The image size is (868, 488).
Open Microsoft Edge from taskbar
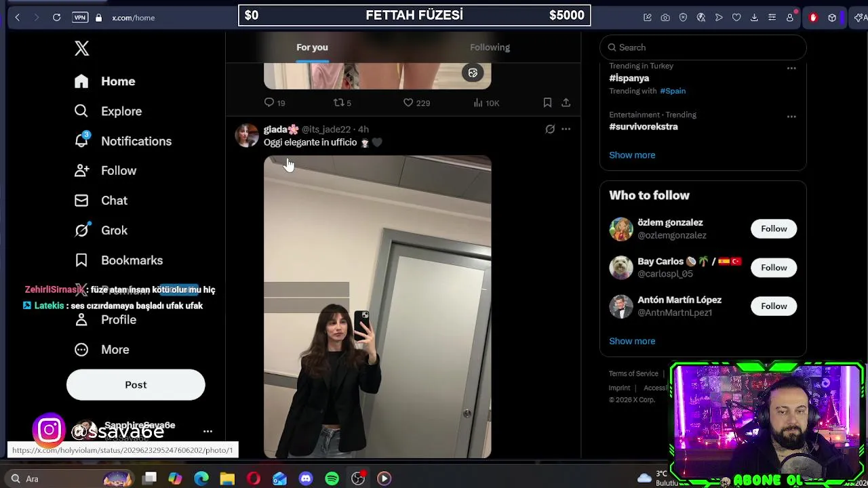[x=201, y=479]
